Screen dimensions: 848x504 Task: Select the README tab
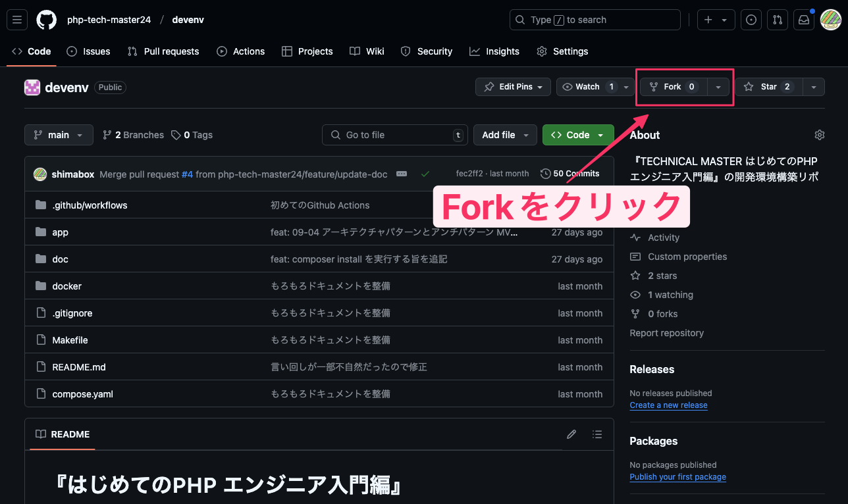pyautogui.click(x=63, y=434)
